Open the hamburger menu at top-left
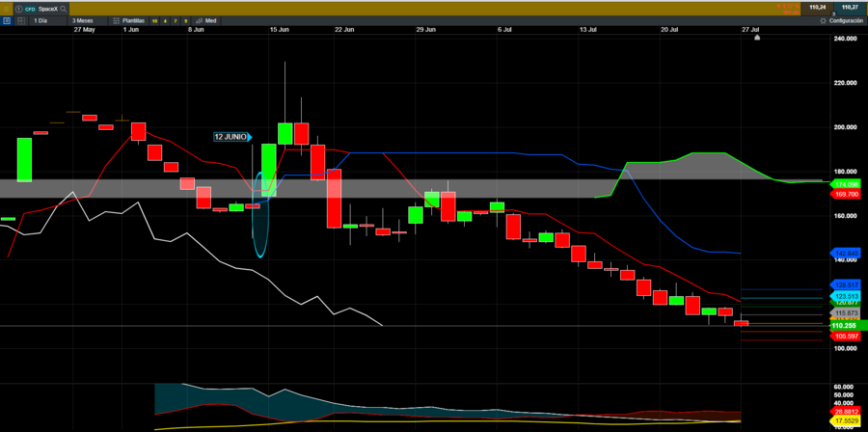 pos(6,9)
